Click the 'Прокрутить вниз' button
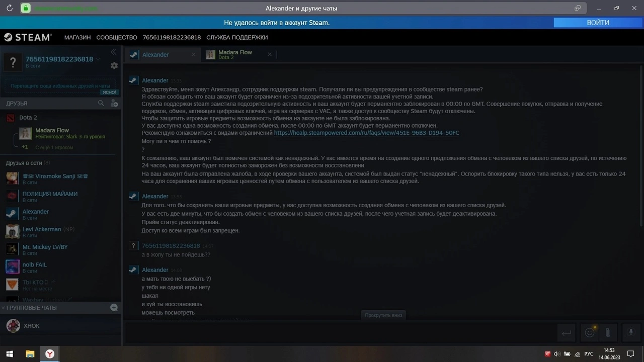Screen dimensions: 644x362 point(383,315)
